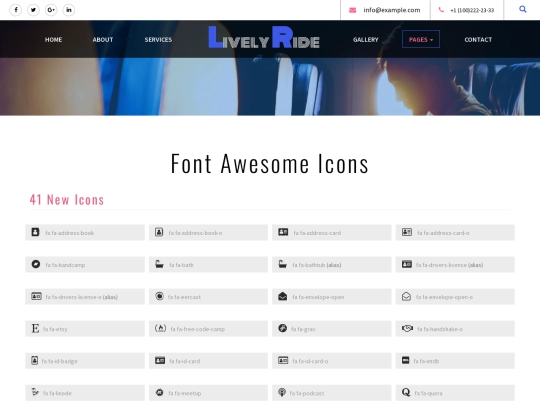This screenshot has height=405, width=540.
Task: Open the LinkedIn social icon
Action: (69, 10)
